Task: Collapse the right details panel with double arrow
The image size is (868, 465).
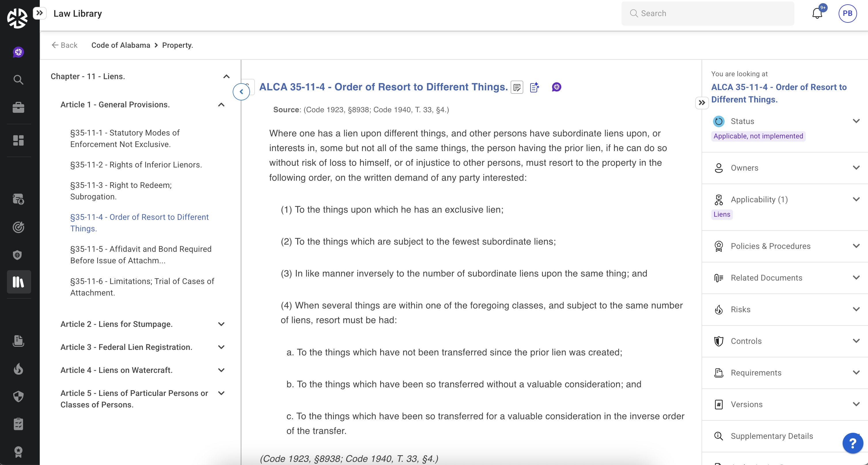Action: (702, 103)
